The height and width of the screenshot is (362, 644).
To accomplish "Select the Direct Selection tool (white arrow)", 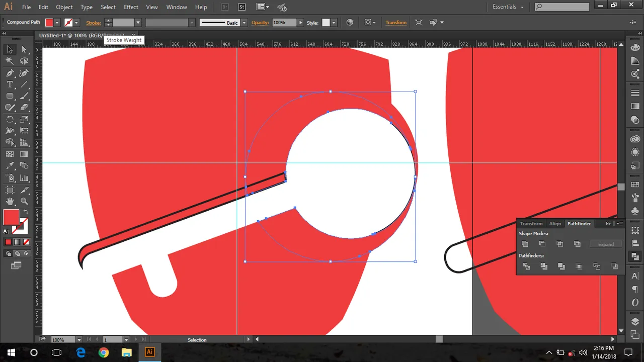I will click(x=24, y=49).
